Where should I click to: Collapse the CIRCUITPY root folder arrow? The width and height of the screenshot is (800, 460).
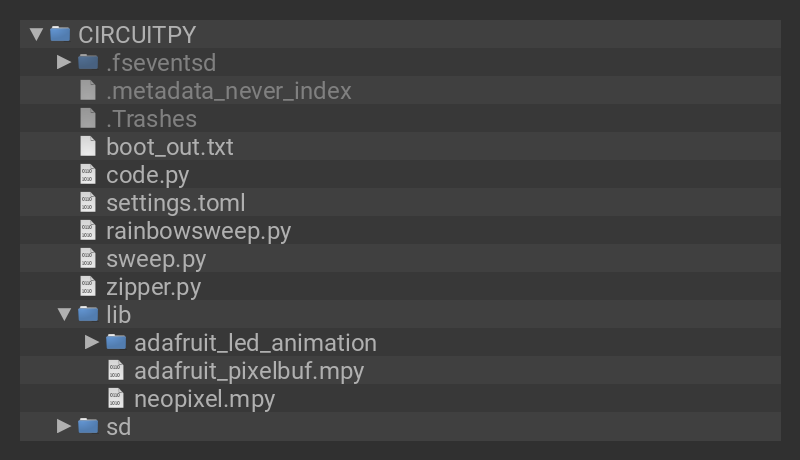point(37,35)
